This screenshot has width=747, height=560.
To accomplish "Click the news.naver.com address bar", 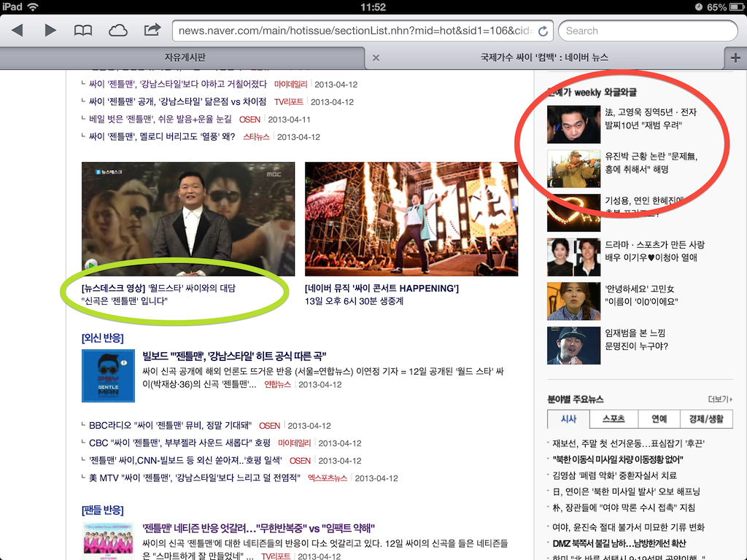I will (x=363, y=31).
